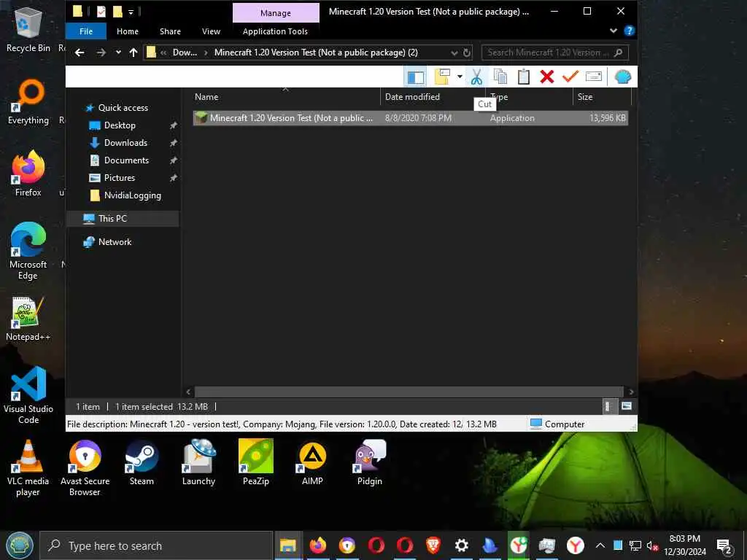Open the Start menu shell button
The image size is (747, 560).
point(19,545)
